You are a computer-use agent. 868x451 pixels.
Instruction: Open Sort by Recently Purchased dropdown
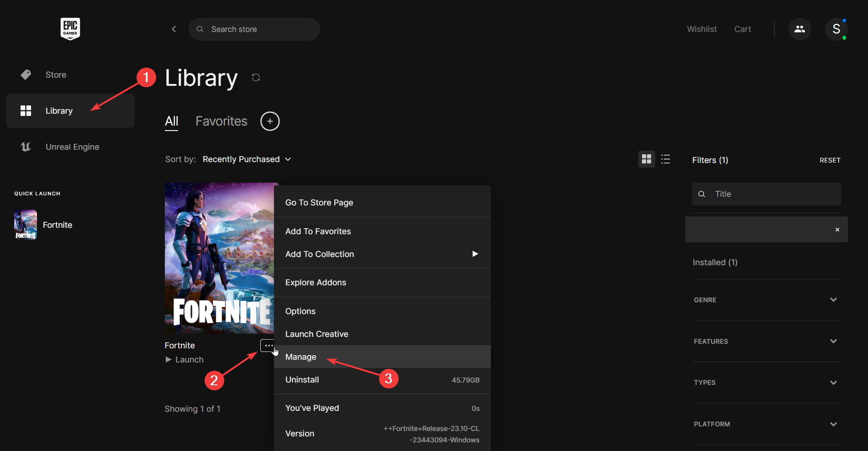(247, 159)
